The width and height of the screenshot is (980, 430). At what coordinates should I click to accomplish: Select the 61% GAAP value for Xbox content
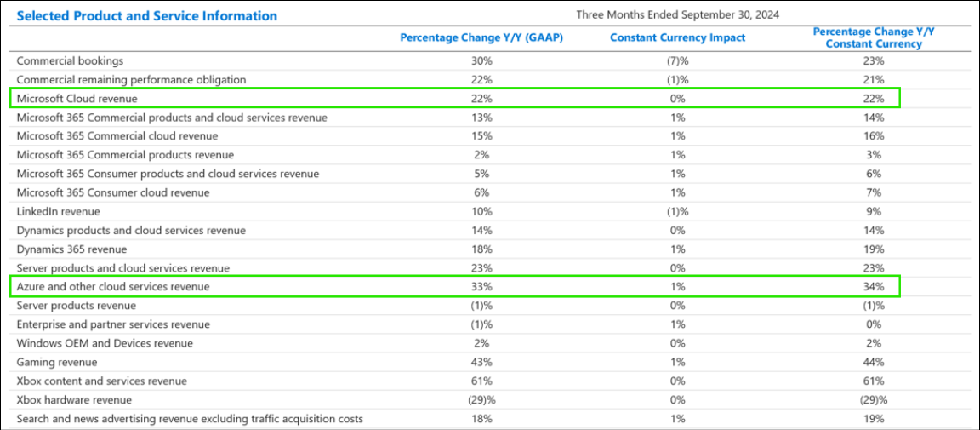(x=481, y=381)
